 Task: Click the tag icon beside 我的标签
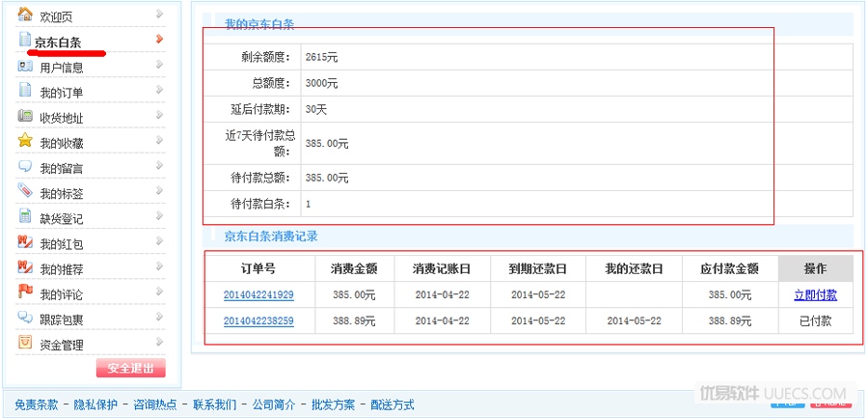point(25,191)
